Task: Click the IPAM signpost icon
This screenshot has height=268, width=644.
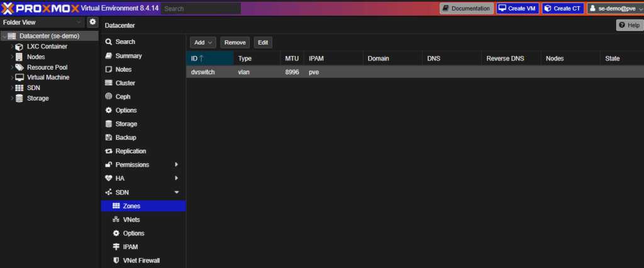Action: [116, 247]
